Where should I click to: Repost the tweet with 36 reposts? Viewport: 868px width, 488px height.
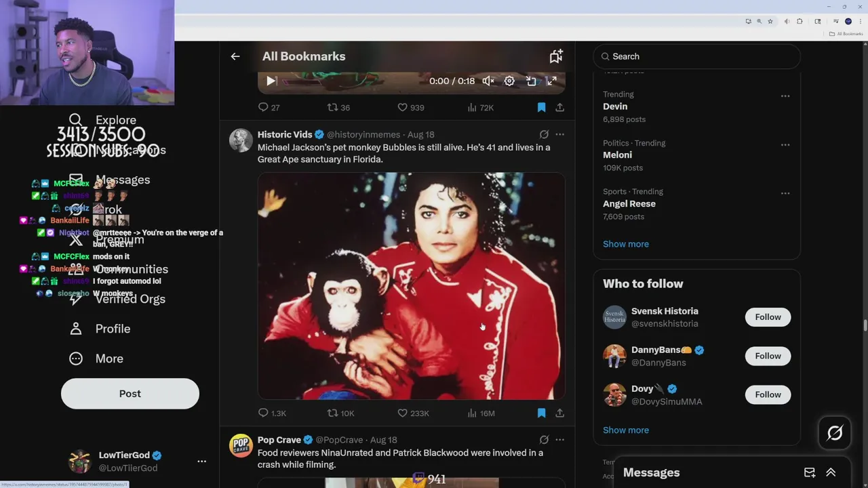click(x=338, y=107)
